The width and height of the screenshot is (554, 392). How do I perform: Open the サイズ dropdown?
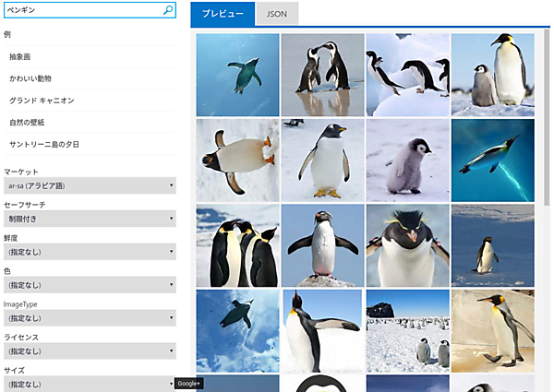[89, 383]
